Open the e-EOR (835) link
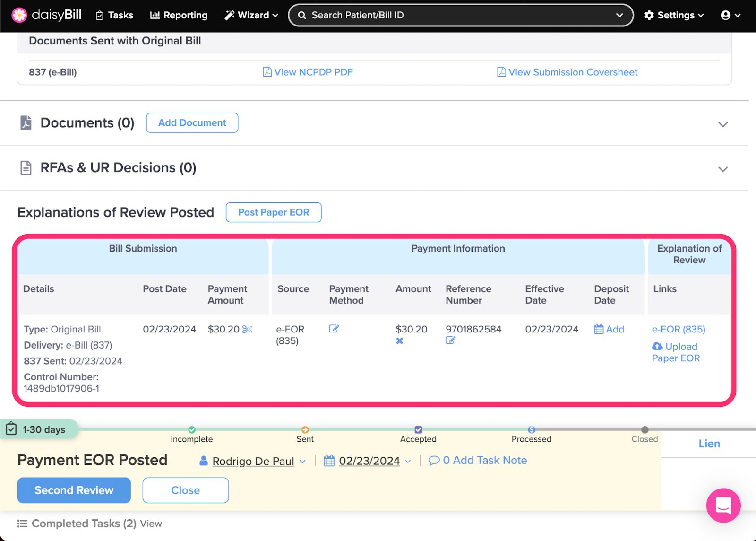 tap(679, 329)
